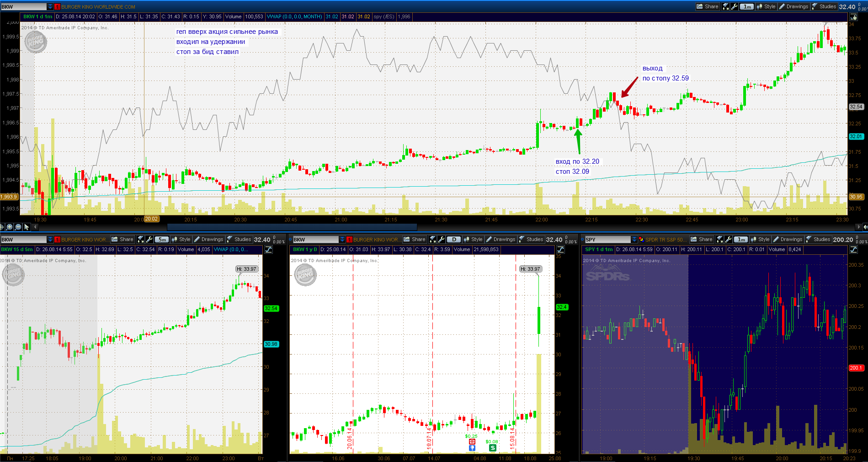
Task: Click the pan drawing hand icon top right
Action: pos(853,17)
